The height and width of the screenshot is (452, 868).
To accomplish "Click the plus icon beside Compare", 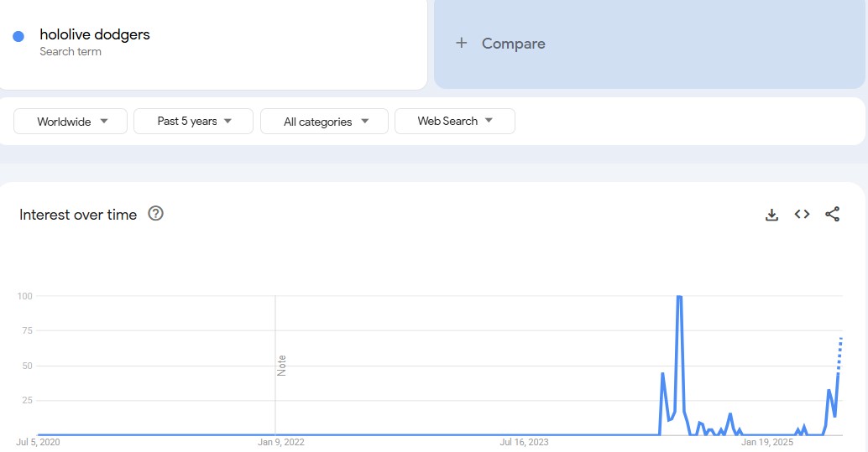I will point(461,43).
